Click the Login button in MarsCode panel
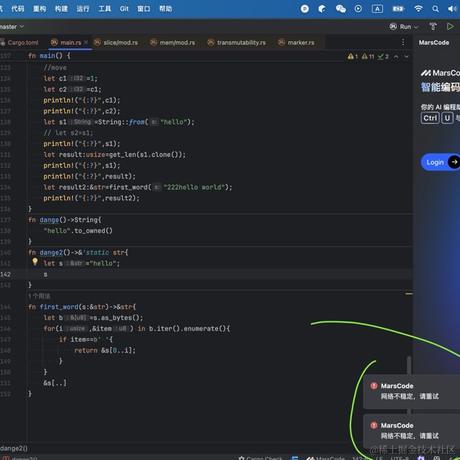Image resolution: width=460 pixels, height=460 pixels. [440, 162]
